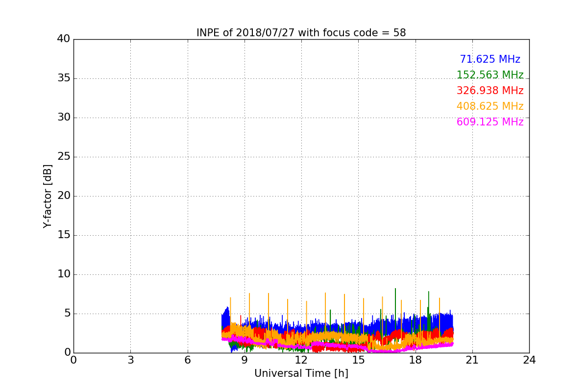
Task: Click the y-axis tick label 15
Action: tap(64, 235)
